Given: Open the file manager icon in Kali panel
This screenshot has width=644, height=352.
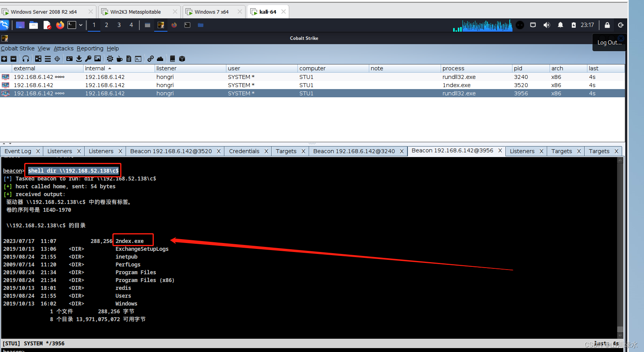Looking at the screenshot, I should pyautogui.click(x=34, y=25).
